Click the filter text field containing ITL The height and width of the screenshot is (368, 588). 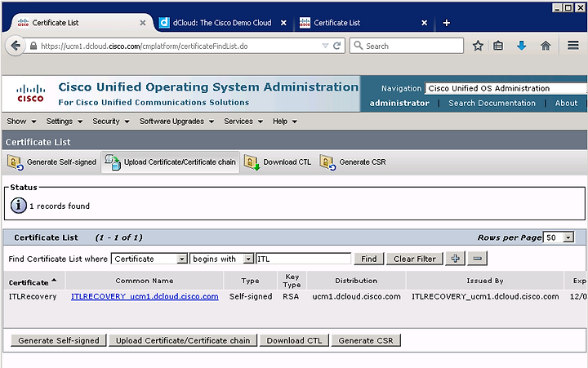coord(303,259)
